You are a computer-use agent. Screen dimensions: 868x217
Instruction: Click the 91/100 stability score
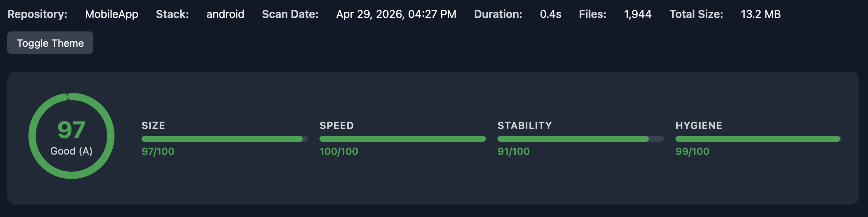(514, 151)
